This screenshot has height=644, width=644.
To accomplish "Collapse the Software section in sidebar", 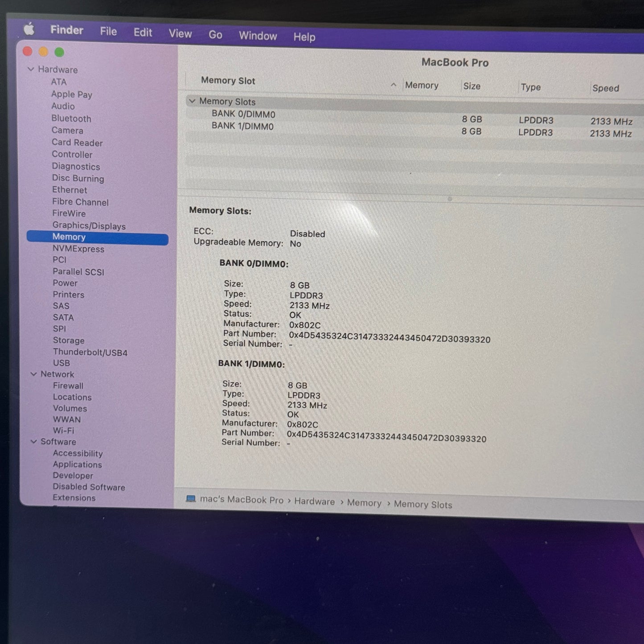I will pos(33,441).
